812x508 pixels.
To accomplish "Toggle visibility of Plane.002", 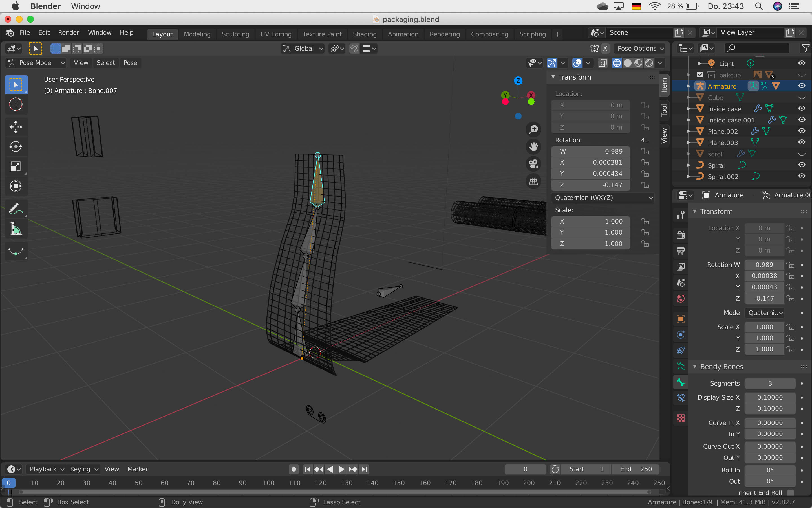I will 802,131.
